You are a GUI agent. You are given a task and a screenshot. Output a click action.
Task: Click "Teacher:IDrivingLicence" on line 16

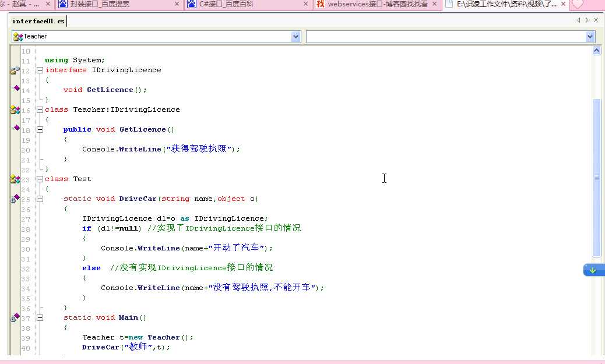click(126, 109)
